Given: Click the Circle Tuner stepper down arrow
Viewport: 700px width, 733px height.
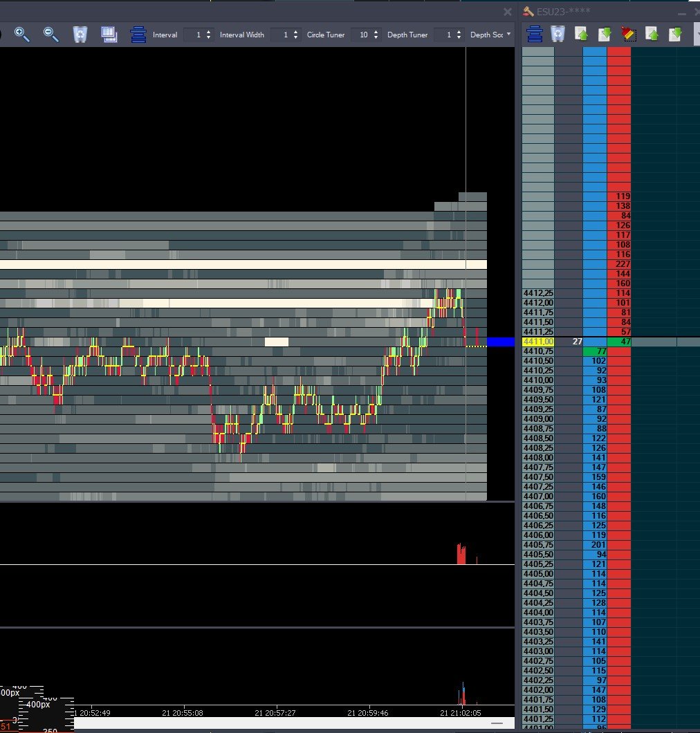Looking at the screenshot, I should pyautogui.click(x=376, y=37).
